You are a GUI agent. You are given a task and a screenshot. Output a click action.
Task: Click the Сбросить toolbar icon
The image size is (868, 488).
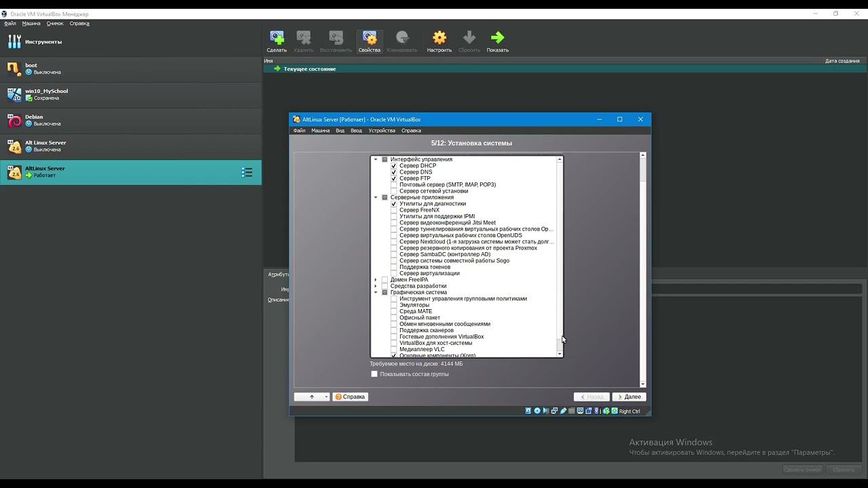[x=469, y=37]
